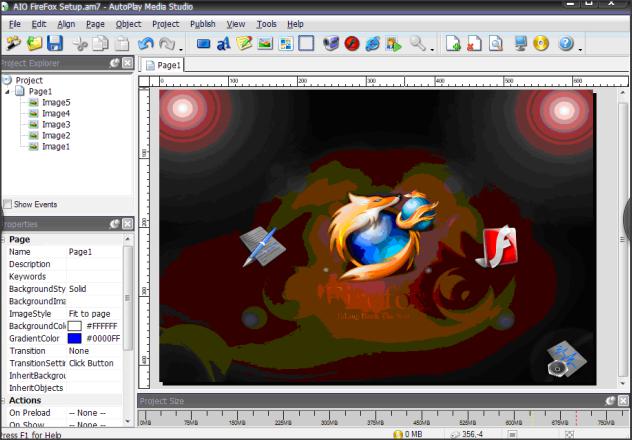Click the Paste clipboard icon

coord(123,43)
